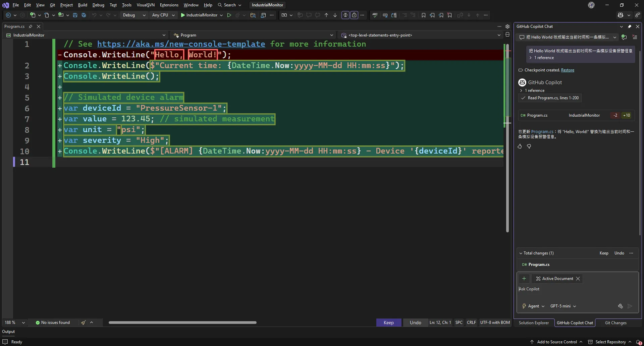
Task: Go to previous change with up arrow
Action: 326,15
